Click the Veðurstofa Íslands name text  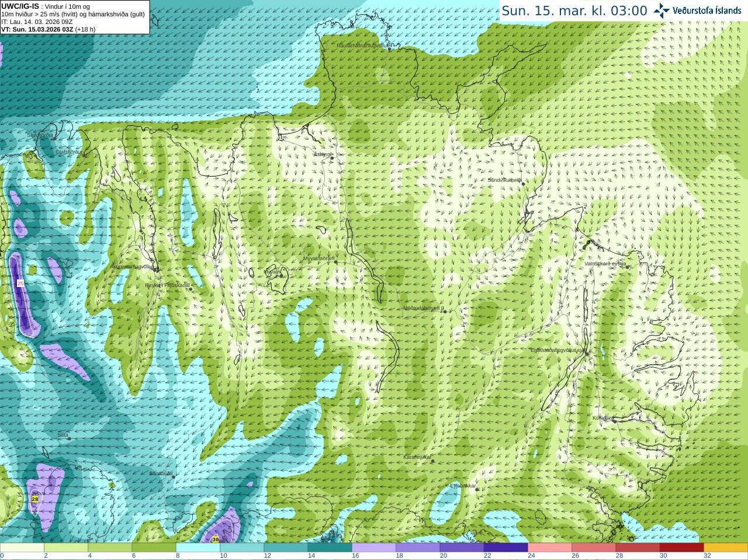pyautogui.click(x=707, y=11)
